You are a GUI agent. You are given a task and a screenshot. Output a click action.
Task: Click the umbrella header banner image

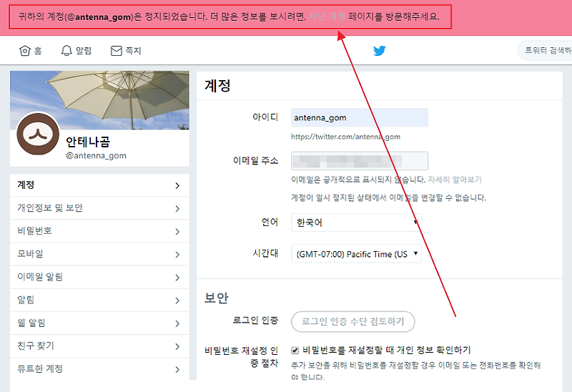99,99
